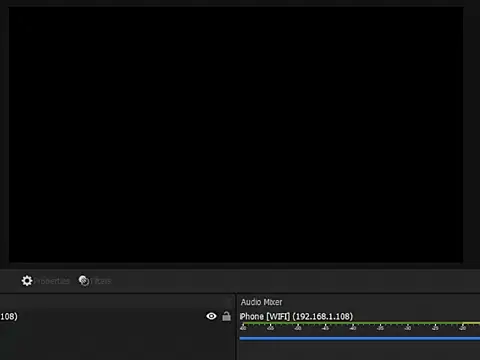Select iPhone [WIFI] (192.168.1.108) mixer label
The width and height of the screenshot is (480, 360).
[296, 316]
